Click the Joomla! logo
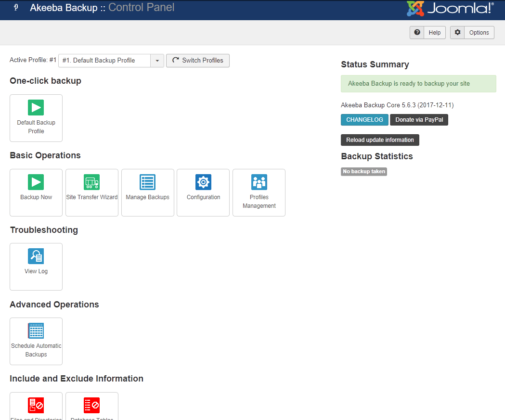 [x=450, y=8]
